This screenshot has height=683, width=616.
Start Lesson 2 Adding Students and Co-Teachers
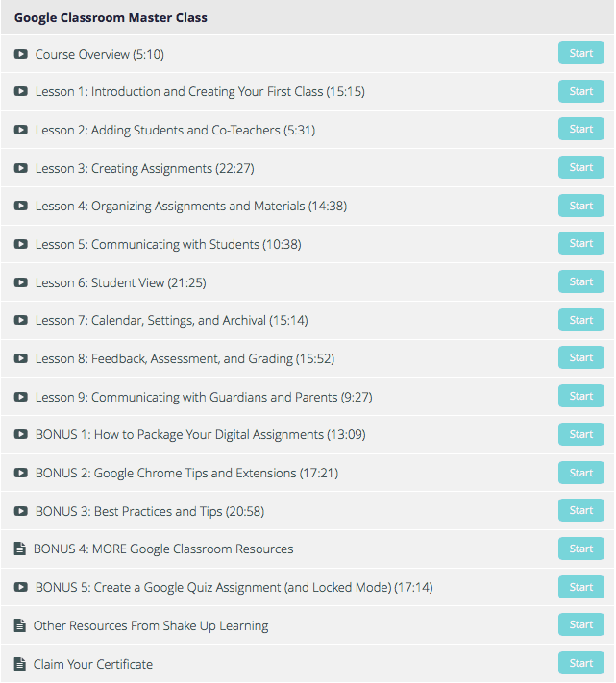pos(581,129)
